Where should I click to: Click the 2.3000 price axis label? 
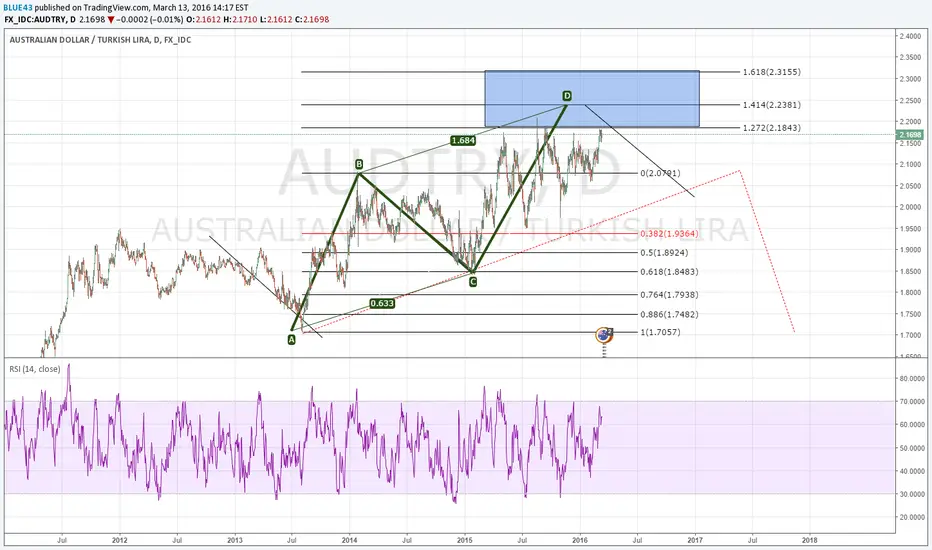point(911,79)
